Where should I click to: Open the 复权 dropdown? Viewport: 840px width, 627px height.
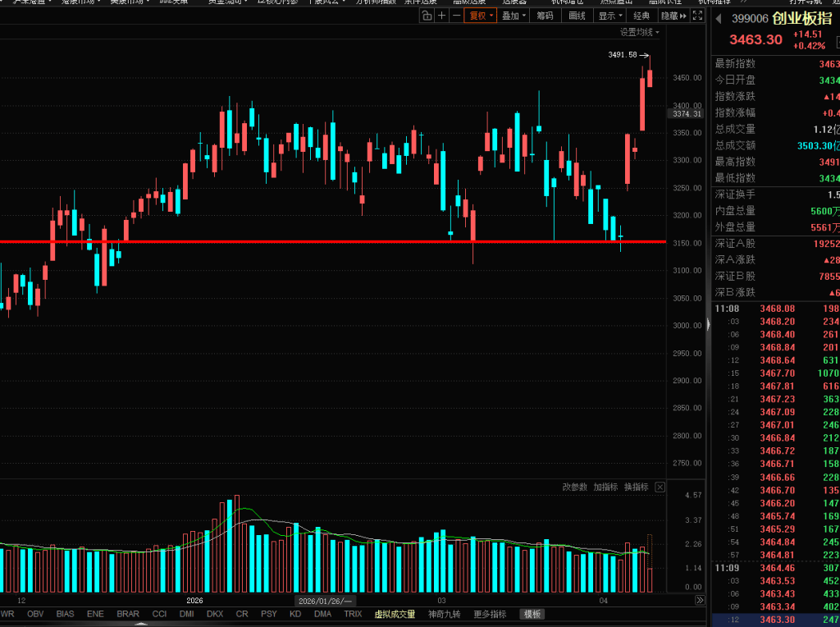pos(480,16)
